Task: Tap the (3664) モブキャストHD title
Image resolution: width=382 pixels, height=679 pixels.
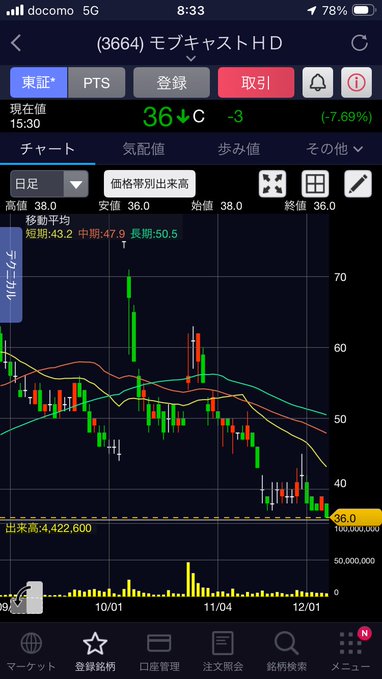Action: [x=190, y=43]
